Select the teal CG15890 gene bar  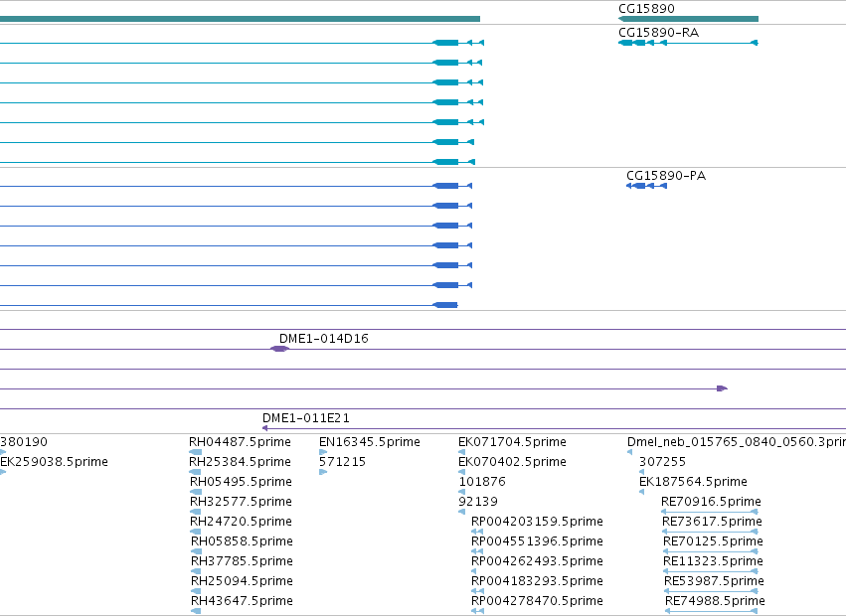pyautogui.click(x=688, y=19)
